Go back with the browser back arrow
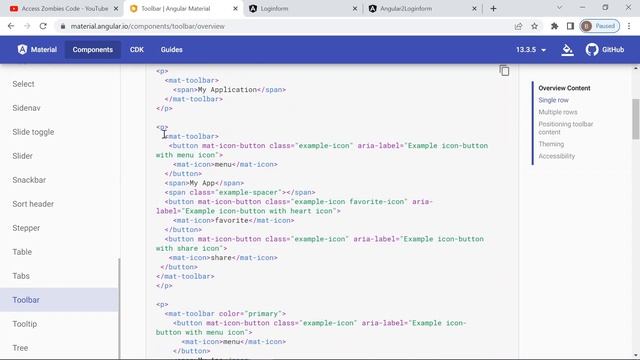Image resolution: width=640 pixels, height=360 pixels. pos(11,26)
